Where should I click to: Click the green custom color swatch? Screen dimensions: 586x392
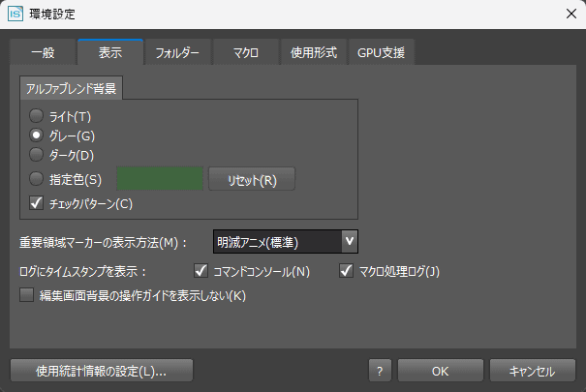click(160, 179)
